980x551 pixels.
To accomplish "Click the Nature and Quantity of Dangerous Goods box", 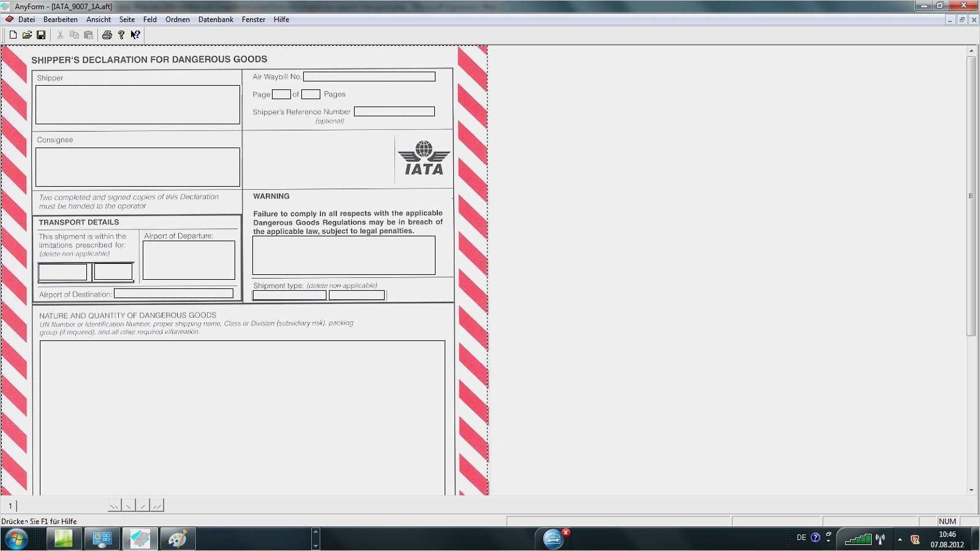I will tap(243, 418).
